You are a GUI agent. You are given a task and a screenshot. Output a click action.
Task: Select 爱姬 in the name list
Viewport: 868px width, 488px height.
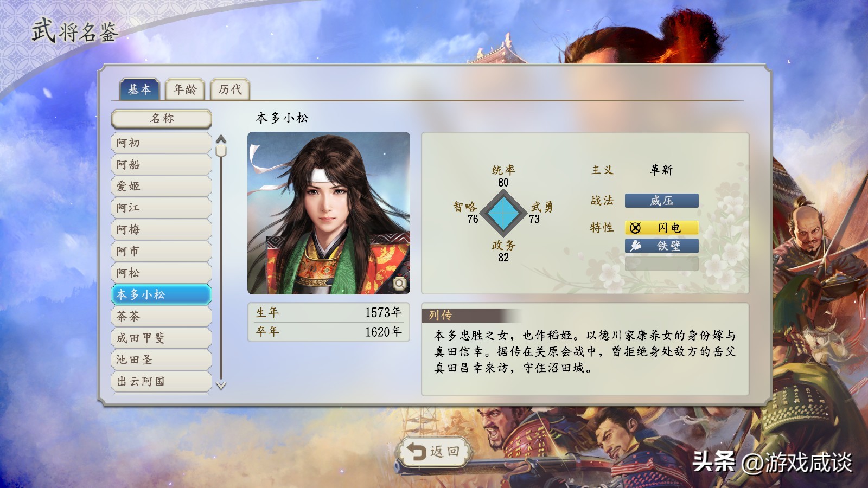(x=161, y=186)
